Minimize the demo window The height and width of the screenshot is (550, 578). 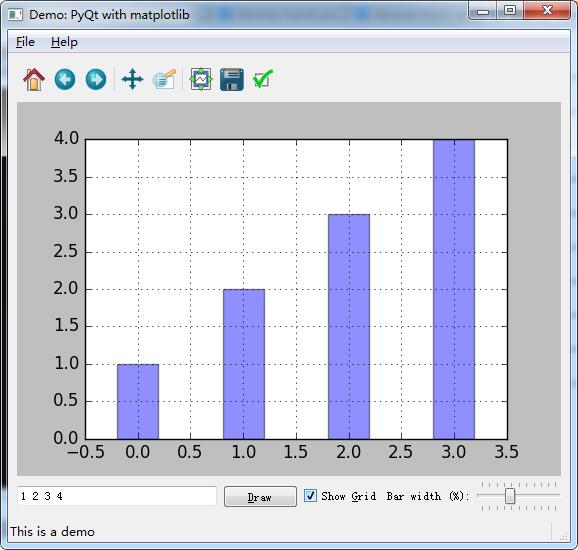point(483,11)
